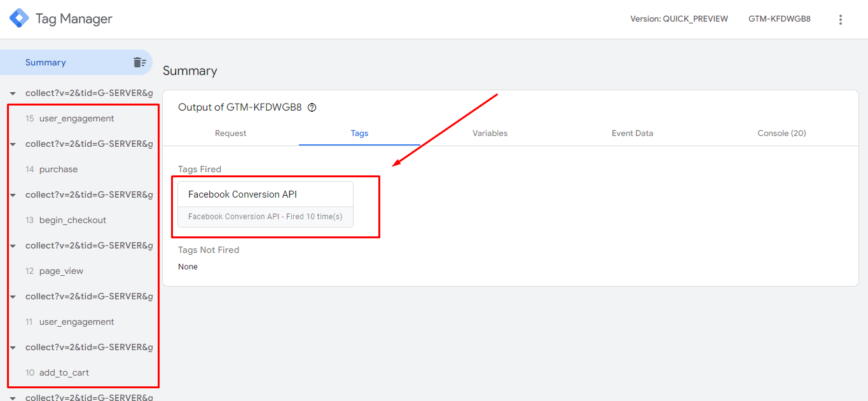
Task: Click the Summary page heading
Action: [190, 71]
